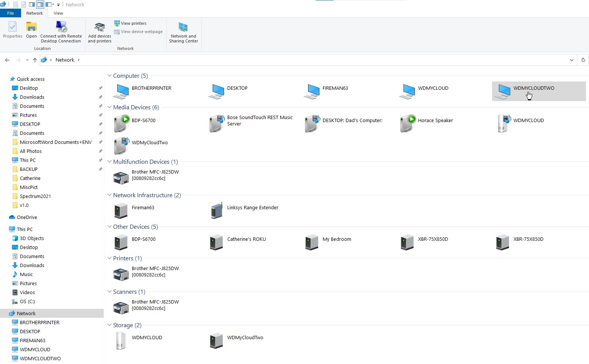The width and height of the screenshot is (589, 364).
Task: Collapse the Computer (5) group
Action: coord(109,76)
